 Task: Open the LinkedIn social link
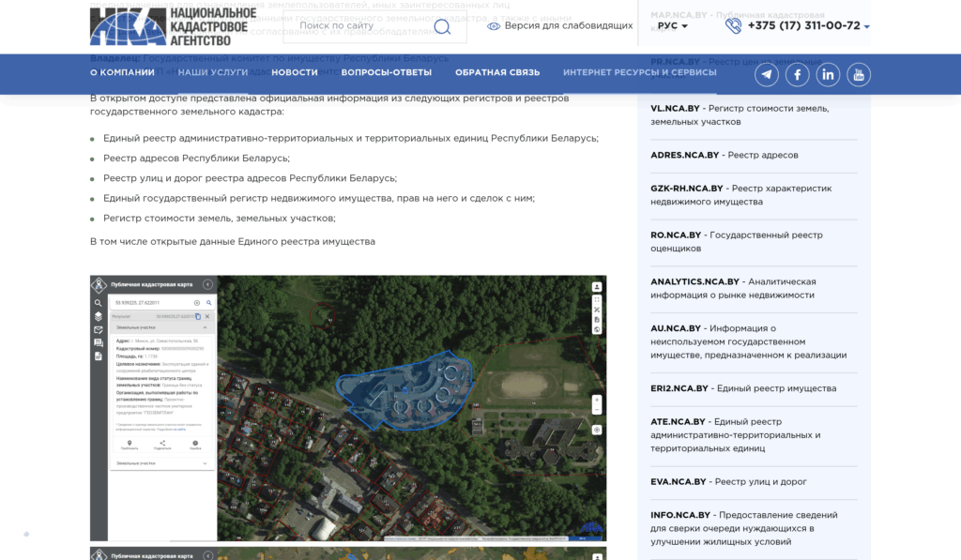point(828,75)
